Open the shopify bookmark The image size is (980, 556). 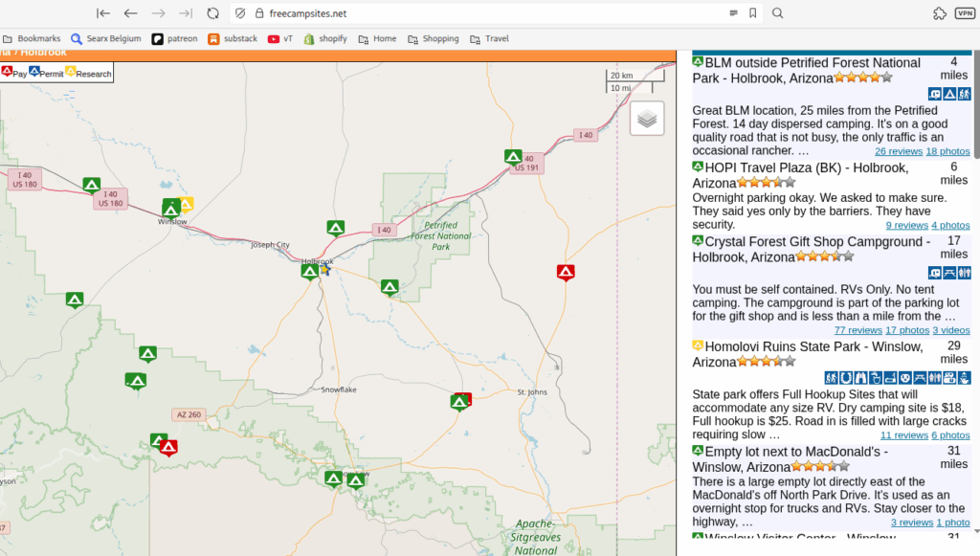(325, 38)
